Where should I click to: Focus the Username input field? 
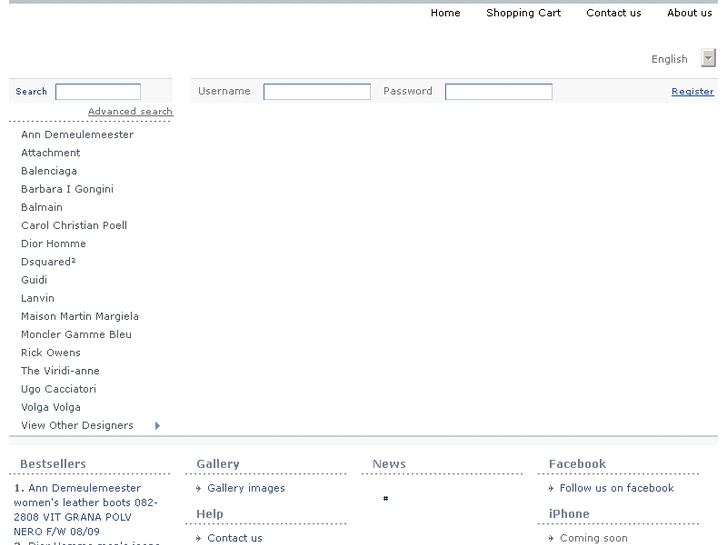point(317,91)
